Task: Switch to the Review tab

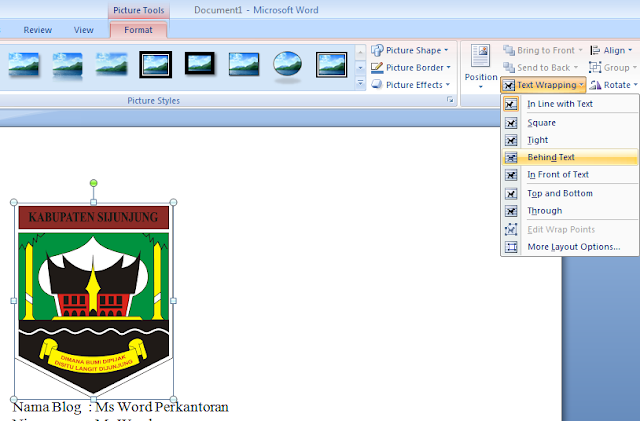Action: tap(38, 30)
